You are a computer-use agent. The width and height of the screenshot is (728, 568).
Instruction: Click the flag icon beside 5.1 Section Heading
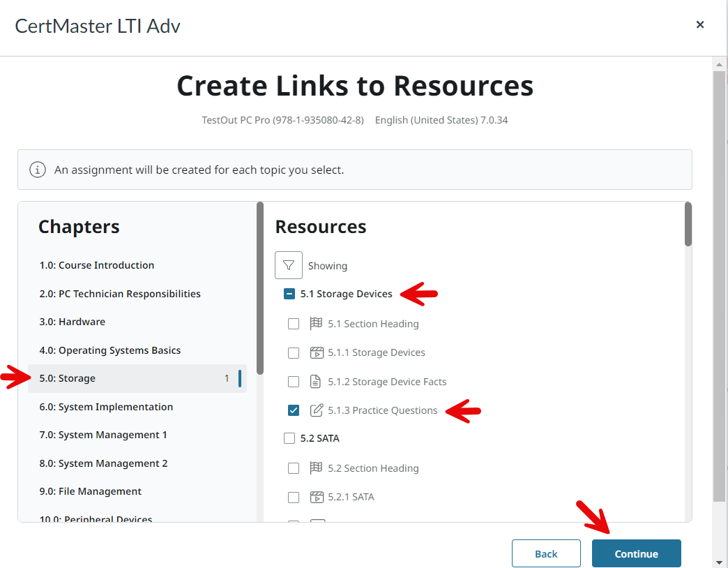click(316, 323)
